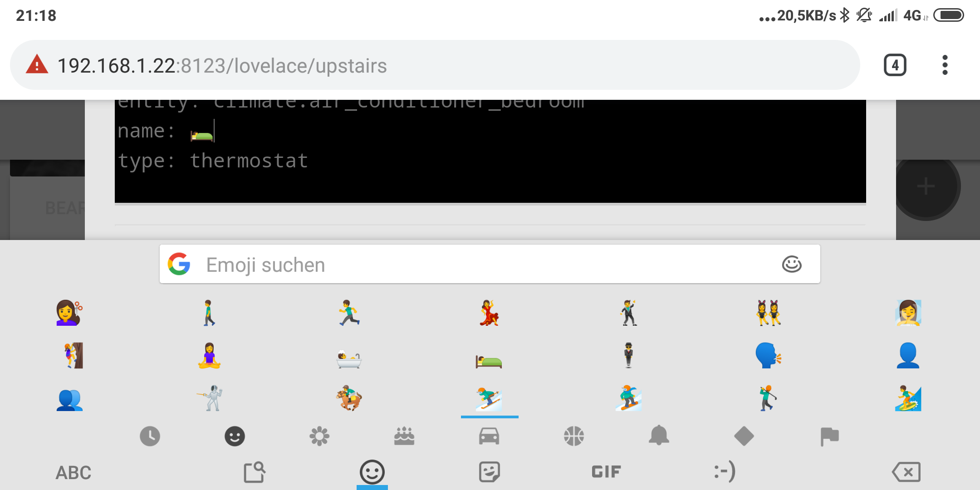Open Chrome three-dot overflow menu
The height and width of the screenshot is (490, 980).
tap(945, 65)
